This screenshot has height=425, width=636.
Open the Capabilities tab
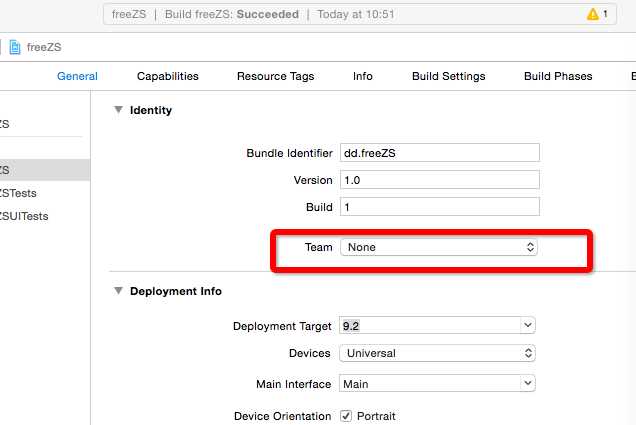(168, 76)
